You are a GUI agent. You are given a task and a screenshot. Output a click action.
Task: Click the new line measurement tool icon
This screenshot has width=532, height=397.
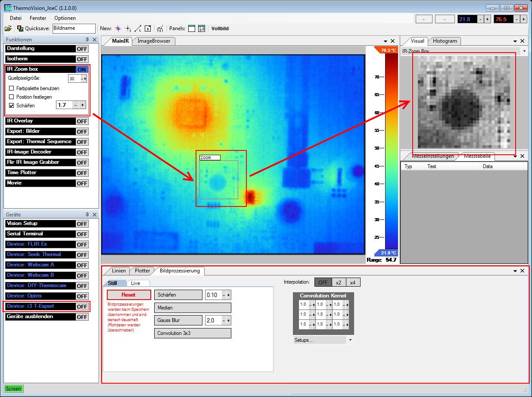coord(138,28)
